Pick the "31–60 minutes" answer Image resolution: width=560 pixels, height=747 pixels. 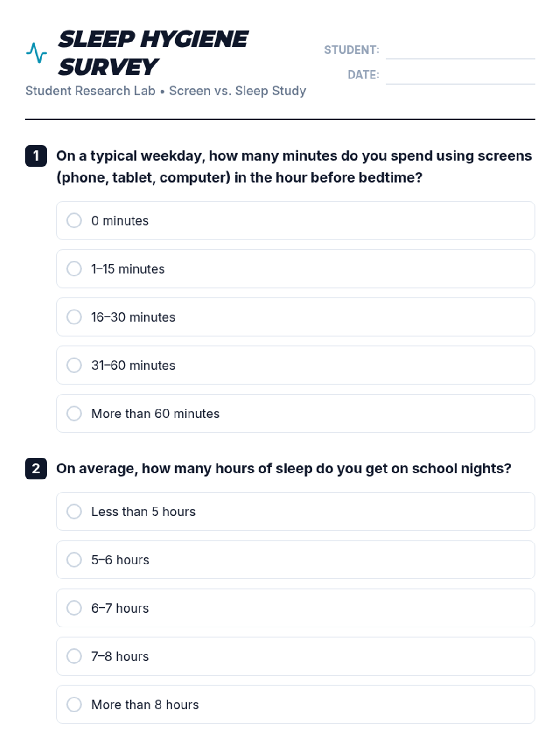[x=74, y=365]
